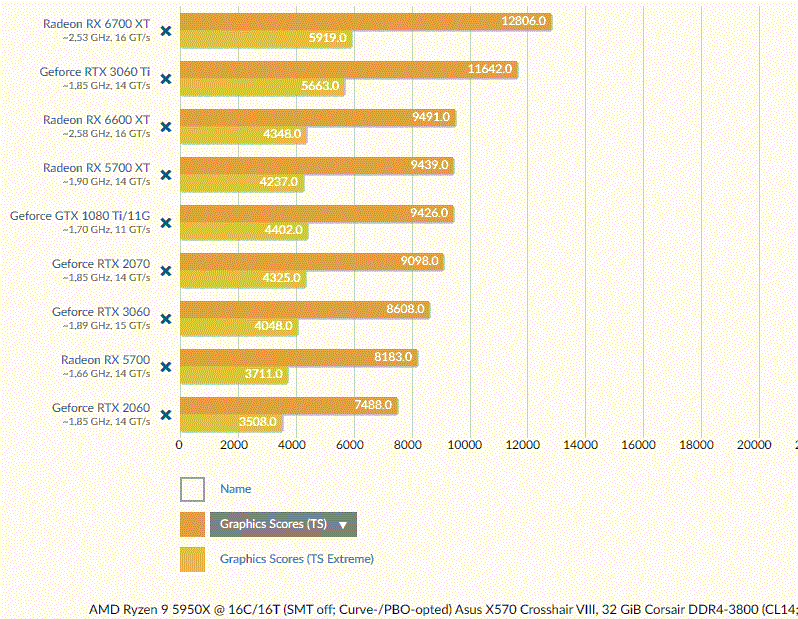The width and height of the screenshot is (798, 619).
Task: Click the 11642.0 bar of RTX 3060 Ti
Action: (x=349, y=69)
